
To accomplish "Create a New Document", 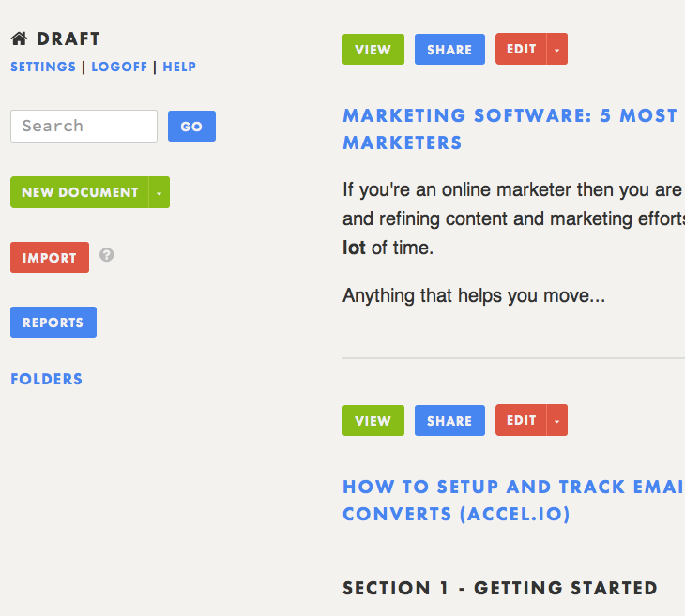I will (x=80, y=192).
